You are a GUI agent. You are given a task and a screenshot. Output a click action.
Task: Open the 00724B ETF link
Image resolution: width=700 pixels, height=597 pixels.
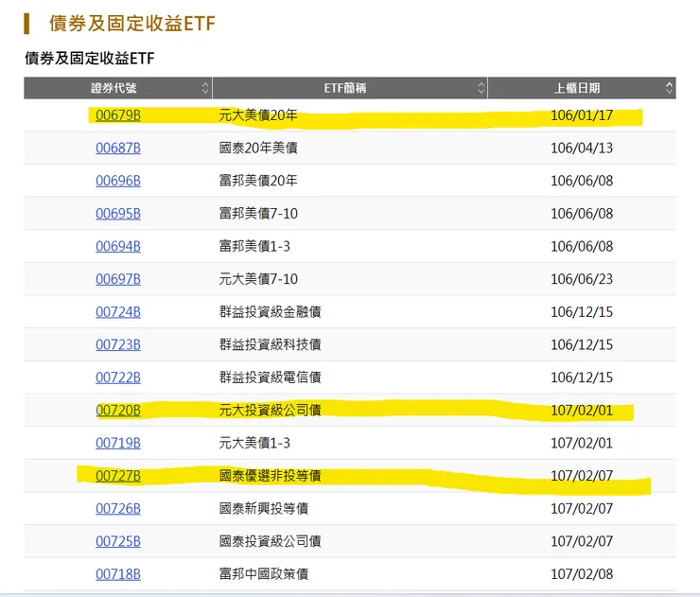(x=118, y=311)
